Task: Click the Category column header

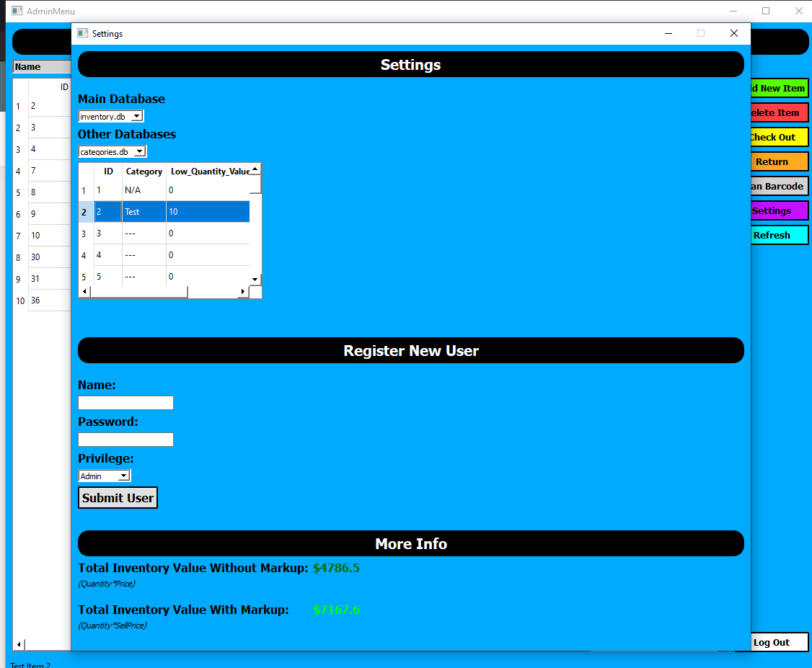Action: click(x=144, y=172)
